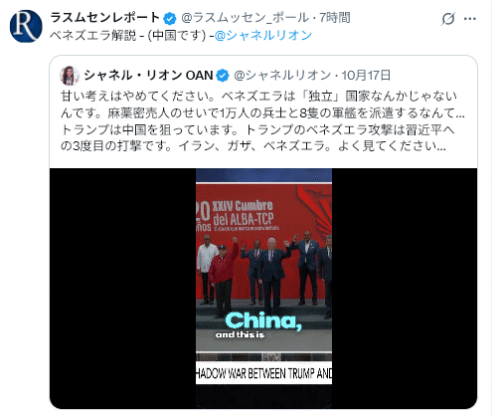Open the three-dot more options menu
500x416 pixels.
tap(470, 19)
